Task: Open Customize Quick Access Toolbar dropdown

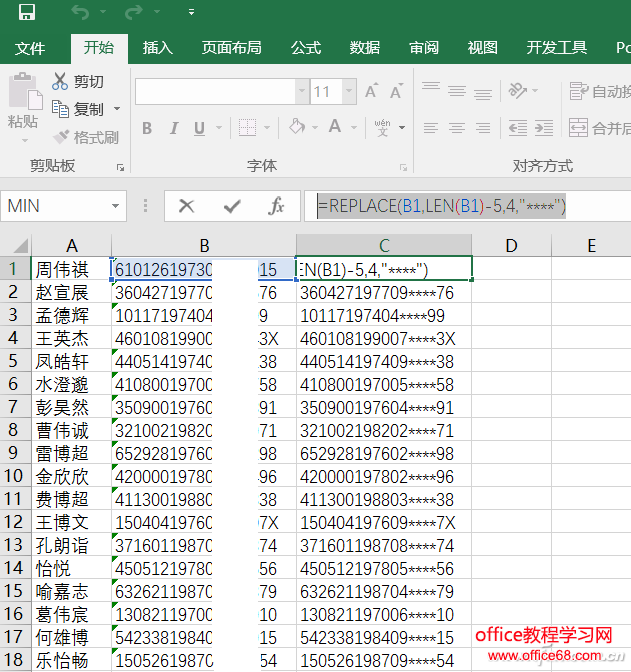Action: coord(191,13)
